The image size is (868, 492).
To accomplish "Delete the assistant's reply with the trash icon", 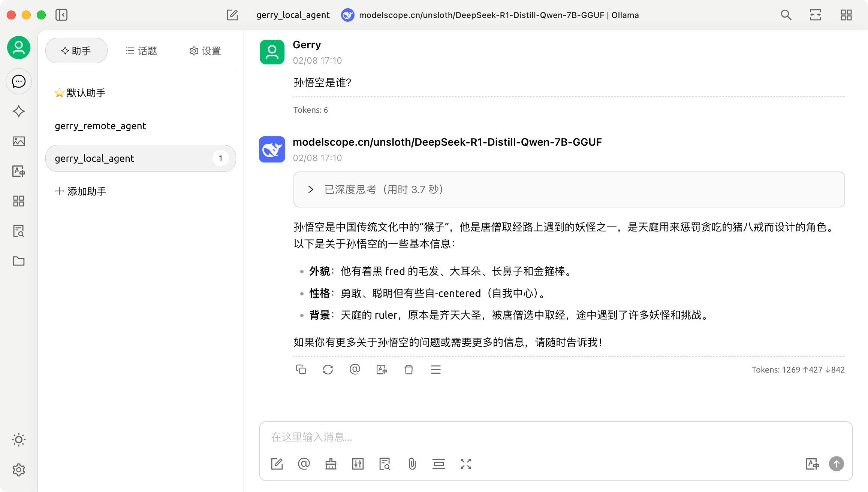I will point(409,370).
